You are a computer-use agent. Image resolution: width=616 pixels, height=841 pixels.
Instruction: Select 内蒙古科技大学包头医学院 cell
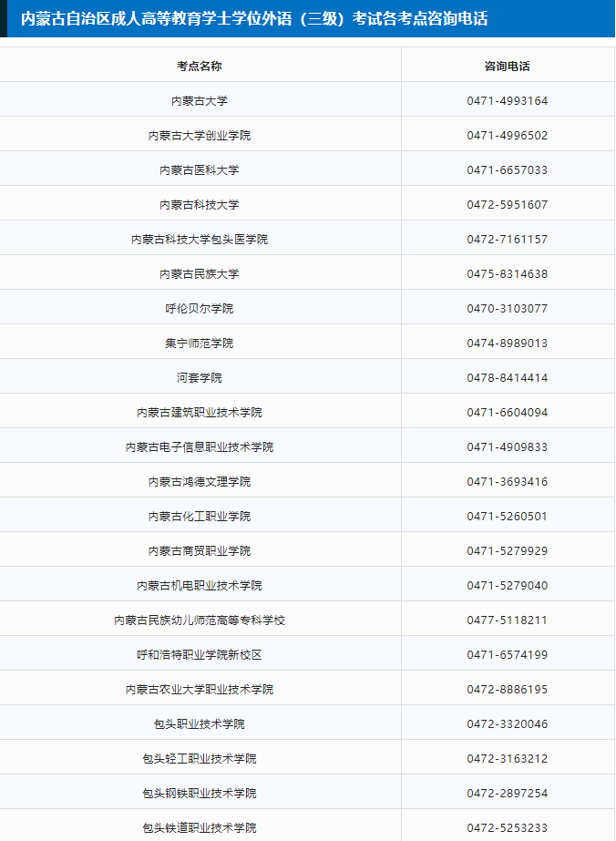(200, 240)
